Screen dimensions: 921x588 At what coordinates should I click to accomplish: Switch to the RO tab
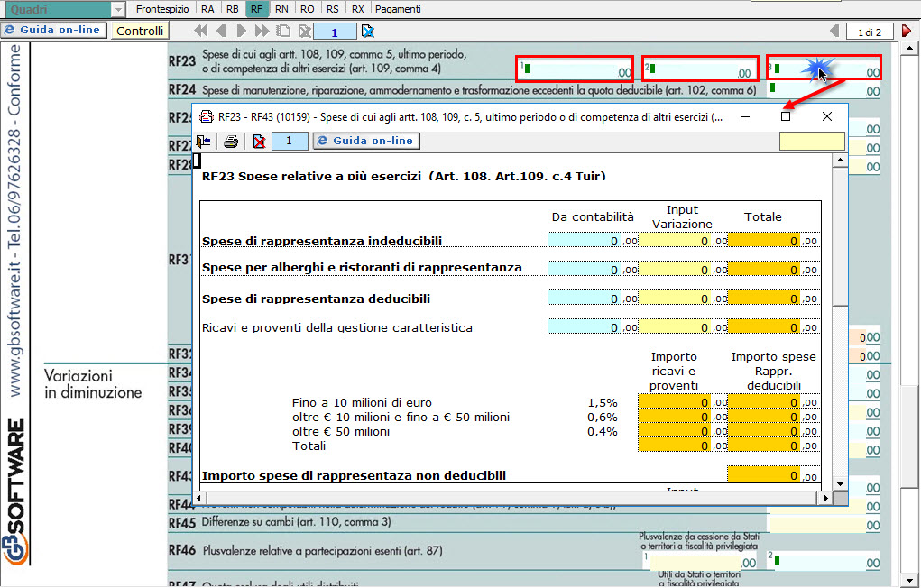coord(308,9)
